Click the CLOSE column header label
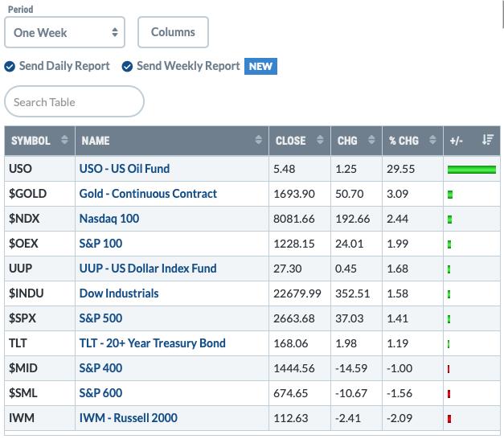The height and width of the screenshot is (439, 504). coord(290,141)
